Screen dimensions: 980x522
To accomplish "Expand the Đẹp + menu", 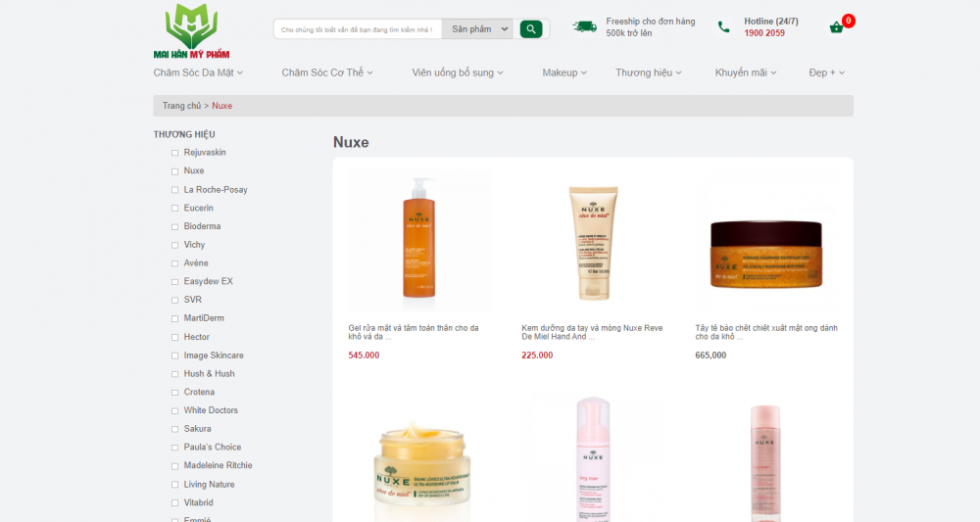I will click(827, 72).
